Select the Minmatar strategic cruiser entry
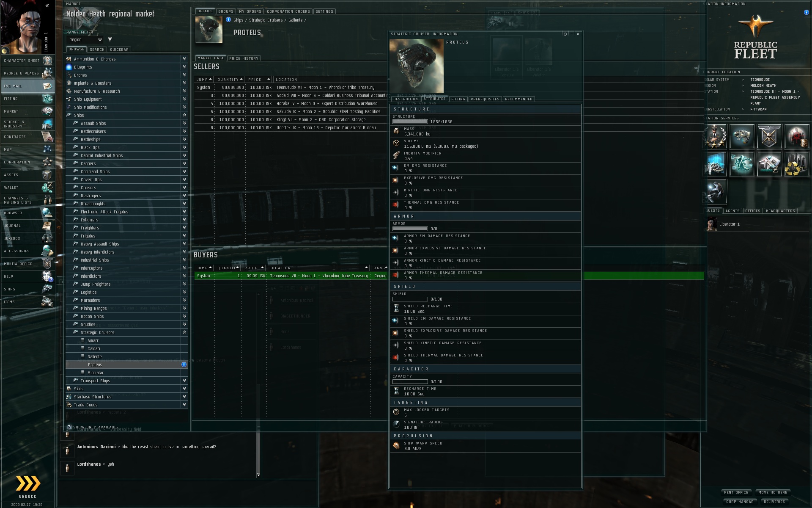This screenshot has height=508, width=812. pos(96,373)
